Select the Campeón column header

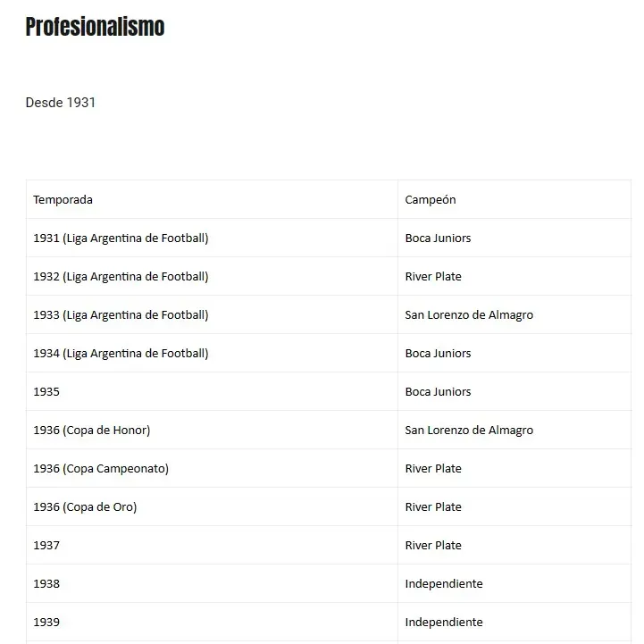click(431, 200)
